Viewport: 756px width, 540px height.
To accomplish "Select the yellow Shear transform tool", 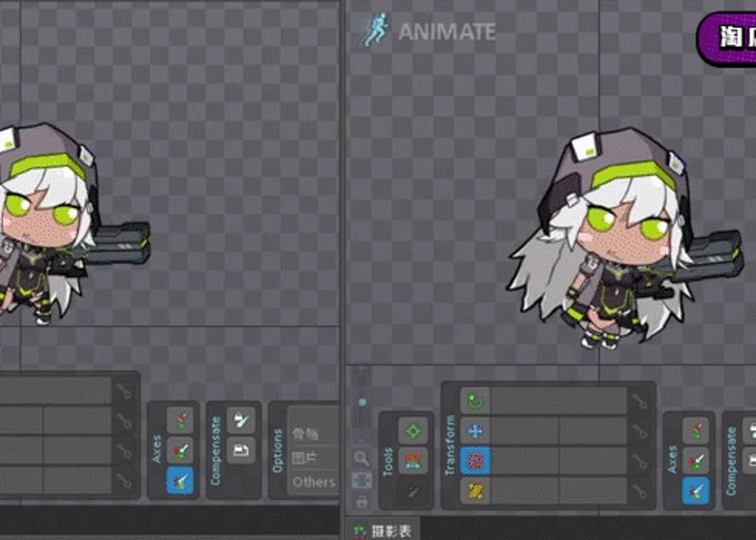I will (475, 491).
